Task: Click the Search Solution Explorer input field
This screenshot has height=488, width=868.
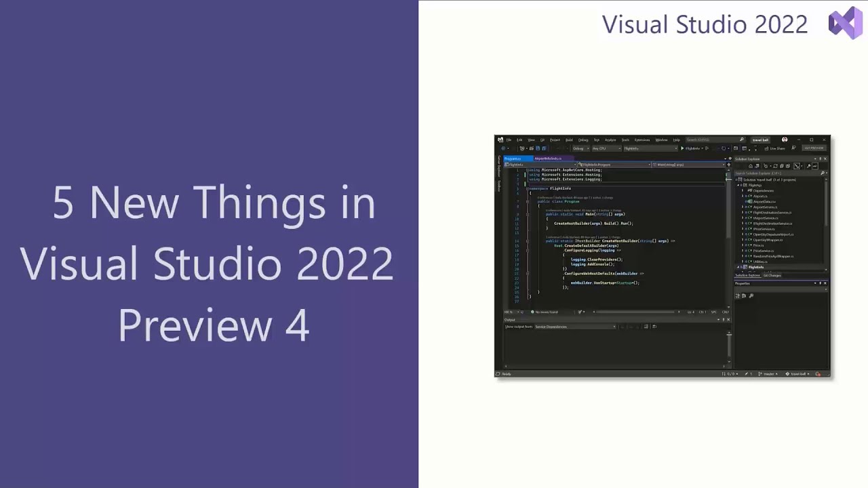Action: pyautogui.click(x=781, y=173)
